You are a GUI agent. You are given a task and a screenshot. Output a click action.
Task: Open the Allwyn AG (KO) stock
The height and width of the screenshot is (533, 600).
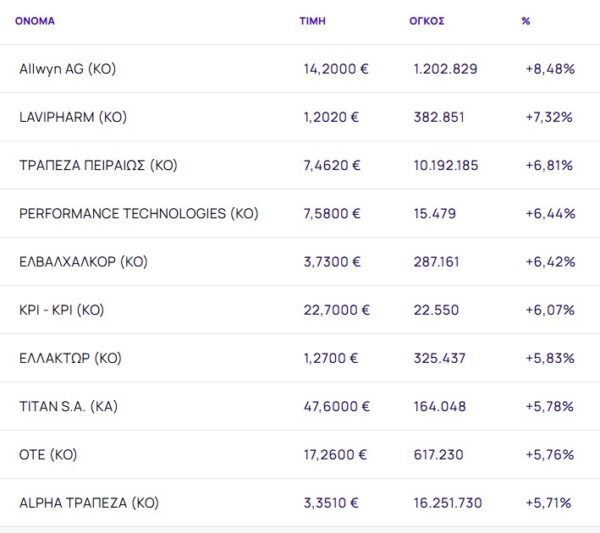click(68, 69)
